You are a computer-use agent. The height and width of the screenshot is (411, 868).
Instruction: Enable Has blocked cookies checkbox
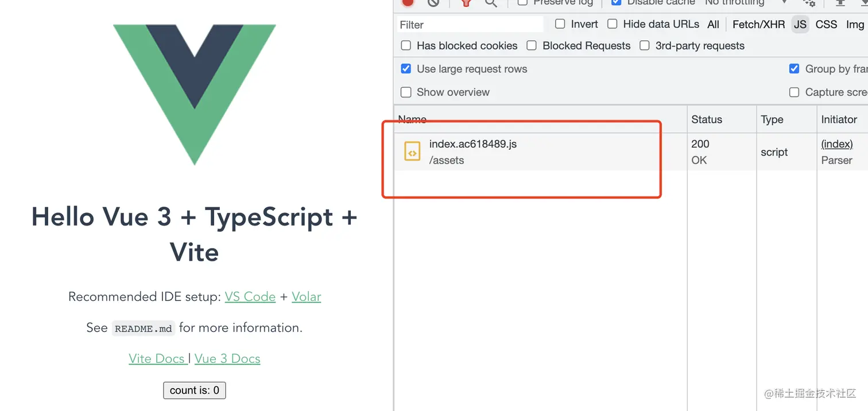tap(406, 45)
